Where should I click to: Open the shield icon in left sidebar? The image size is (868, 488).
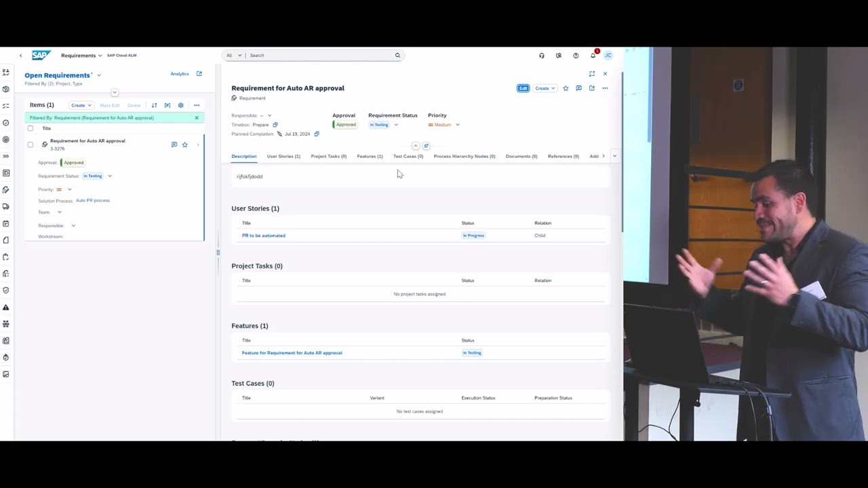(x=6, y=290)
